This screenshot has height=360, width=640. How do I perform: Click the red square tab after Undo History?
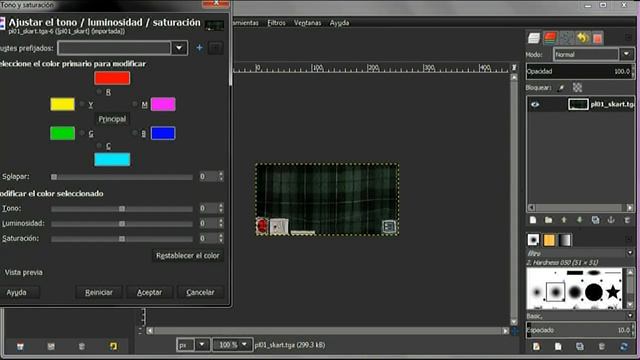(x=598, y=38)
